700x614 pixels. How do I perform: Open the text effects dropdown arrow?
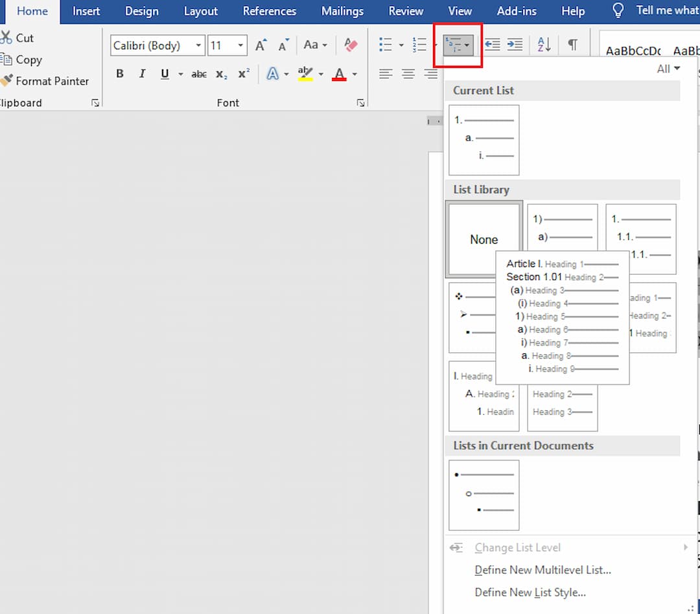click(286, 74)
